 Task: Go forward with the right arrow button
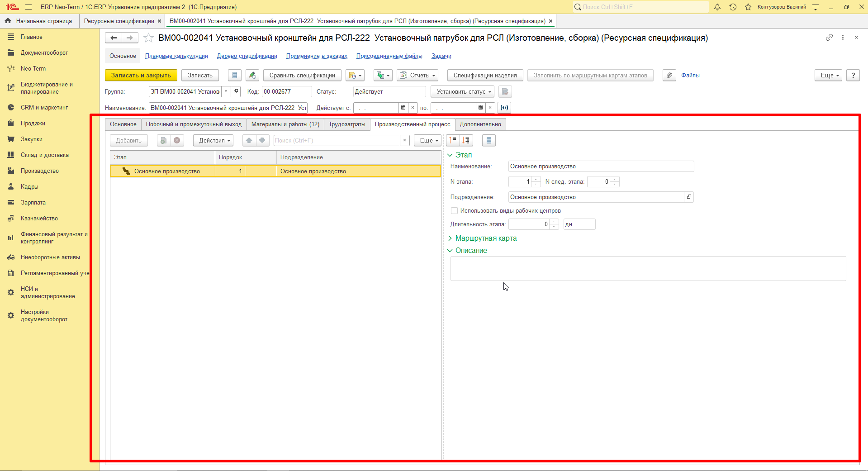(x=130, y=38)
